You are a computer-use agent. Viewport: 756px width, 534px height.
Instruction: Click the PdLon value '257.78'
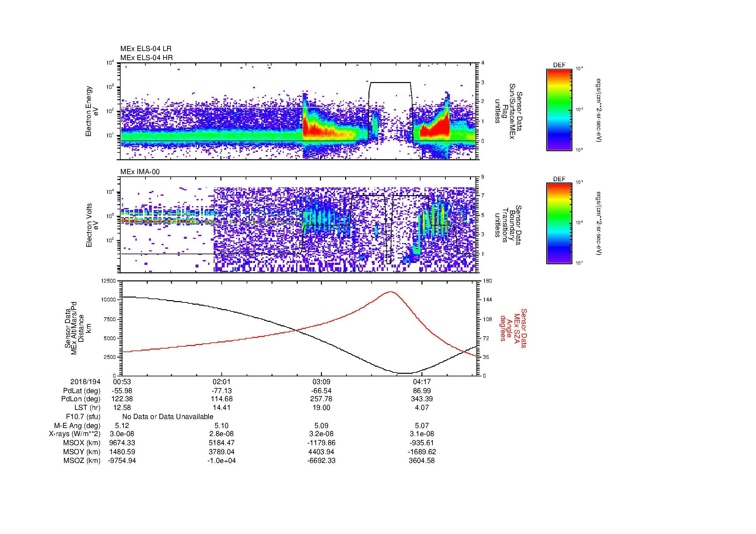[321, 399]
